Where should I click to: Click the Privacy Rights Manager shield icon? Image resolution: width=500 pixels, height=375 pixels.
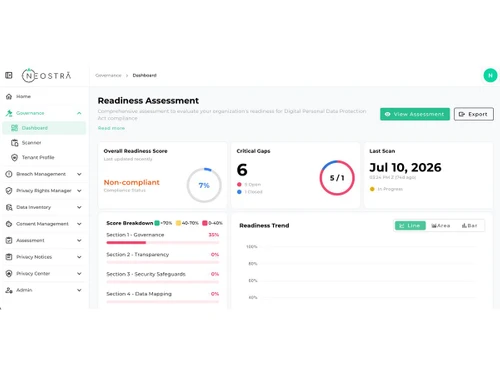point(9,191)
